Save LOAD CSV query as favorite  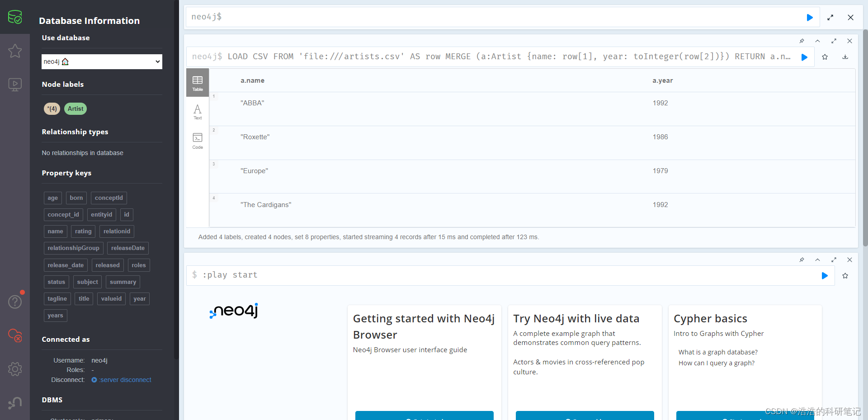(x=825, y=57)
